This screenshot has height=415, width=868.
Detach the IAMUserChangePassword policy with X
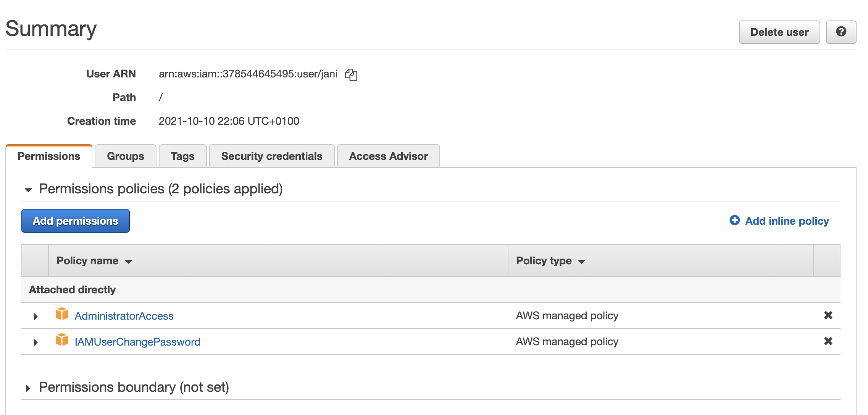(x=828, y=341)
